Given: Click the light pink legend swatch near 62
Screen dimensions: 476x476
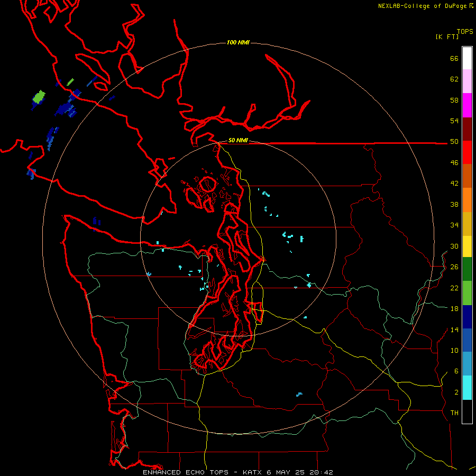Looking at the screenshot, I should (467, 81).
